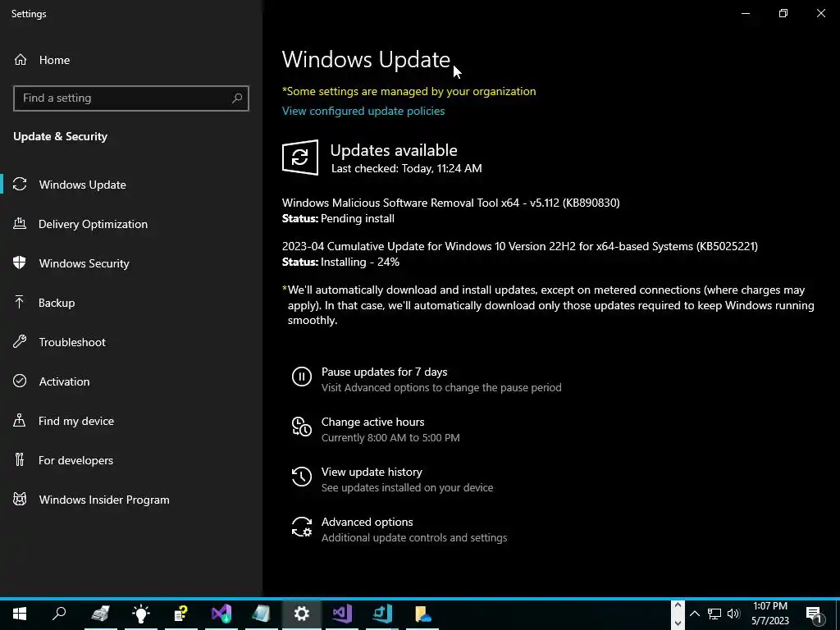Screen dimensions: 840x630
Task: Click the Troubleshoot wrench icon
Action: [x=20, y=342]
